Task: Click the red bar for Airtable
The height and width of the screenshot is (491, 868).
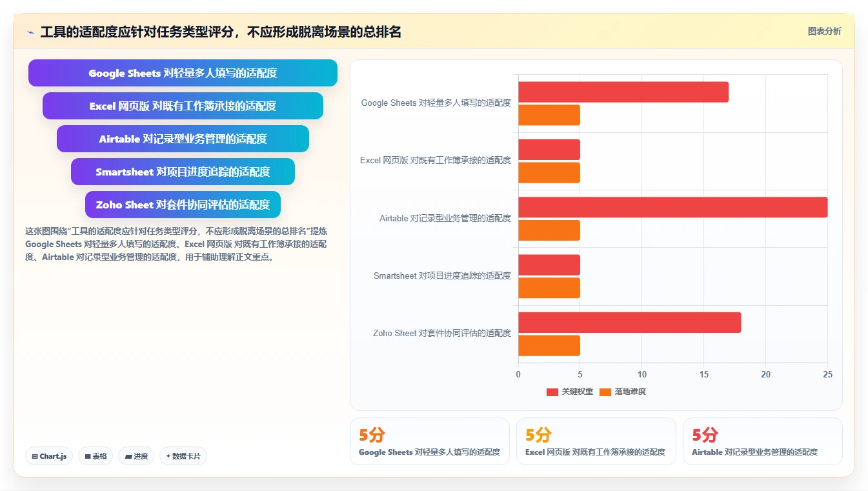Action: 672,207
